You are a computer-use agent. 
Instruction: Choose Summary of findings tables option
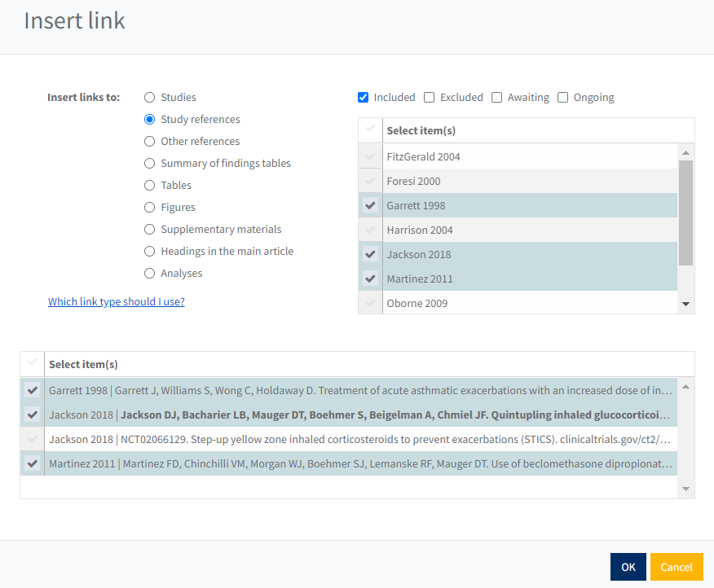[150, 164]
